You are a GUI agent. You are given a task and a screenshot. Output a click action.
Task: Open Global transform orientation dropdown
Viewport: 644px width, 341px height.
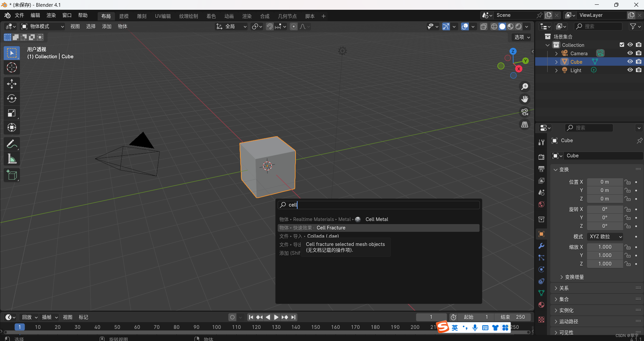click(x=232, y=26)
